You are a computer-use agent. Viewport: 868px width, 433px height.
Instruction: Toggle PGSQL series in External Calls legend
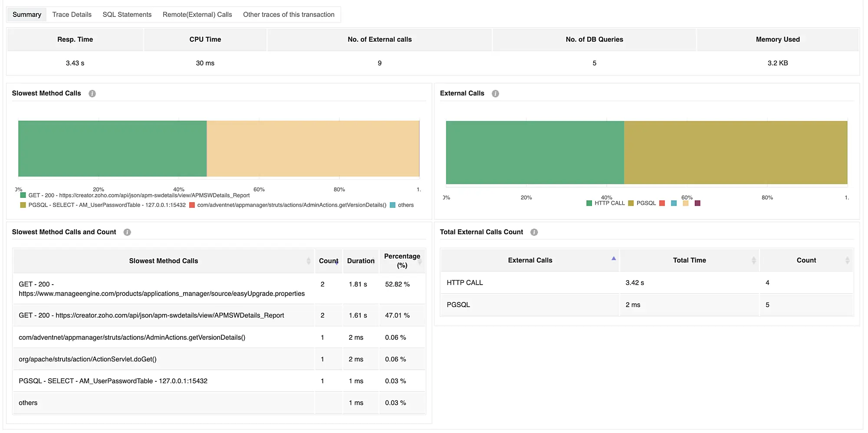point(646,203)
